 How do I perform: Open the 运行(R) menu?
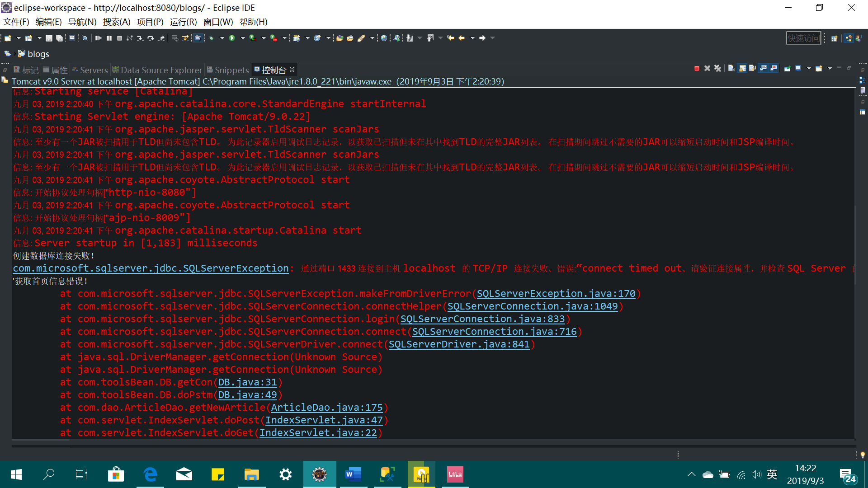(x=184, y=22)
